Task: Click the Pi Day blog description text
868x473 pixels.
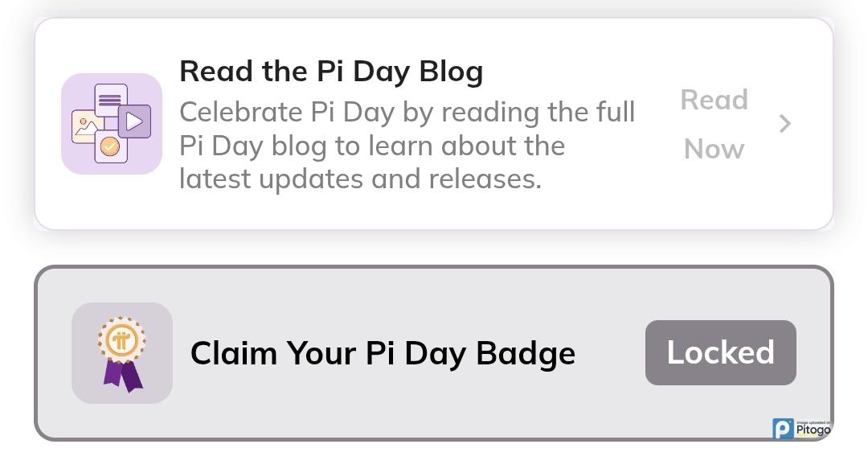Action: pos(407,145)
